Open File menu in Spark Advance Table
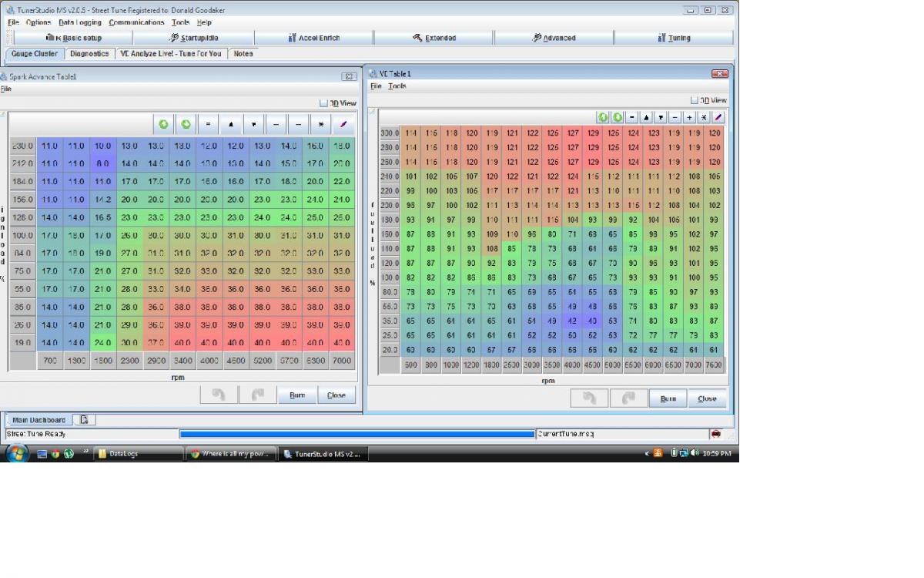924x578 pixels. 5,89
